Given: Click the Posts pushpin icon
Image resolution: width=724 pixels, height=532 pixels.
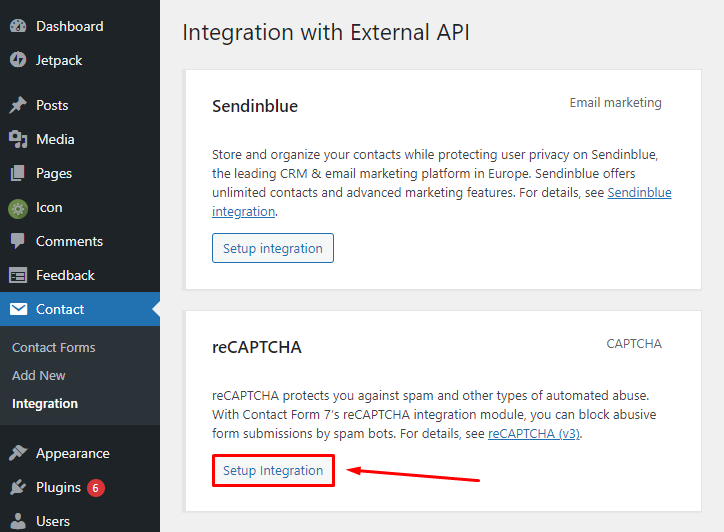Looking at the screenshot, I should tap(18, 105).
